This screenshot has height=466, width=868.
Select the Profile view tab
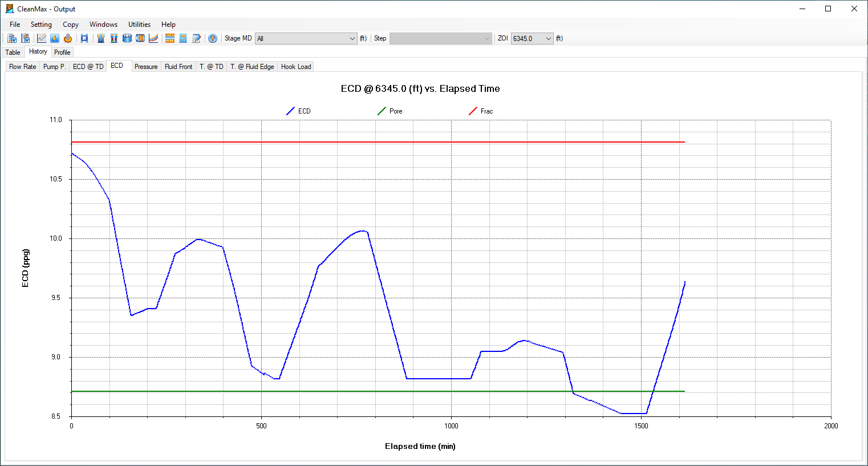coord(62,52)
